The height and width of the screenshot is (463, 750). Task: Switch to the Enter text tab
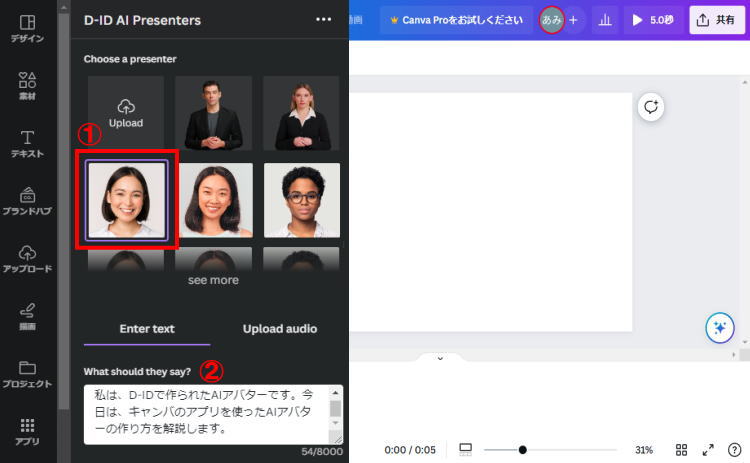147,328
